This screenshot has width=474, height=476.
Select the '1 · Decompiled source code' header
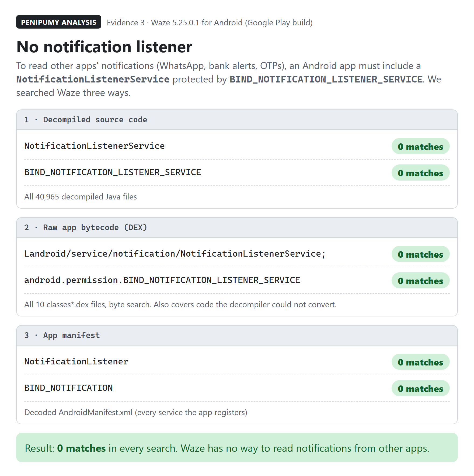[237, 120]
